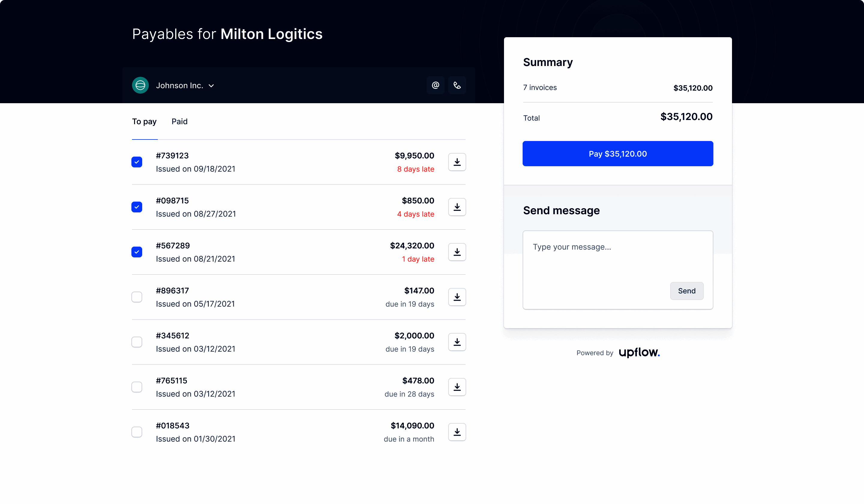Viewport: 864px width, 504px height.
Task: Uncheck invoice #739123 checkbox
Action: pyautogui.click(x=137, y=162)
